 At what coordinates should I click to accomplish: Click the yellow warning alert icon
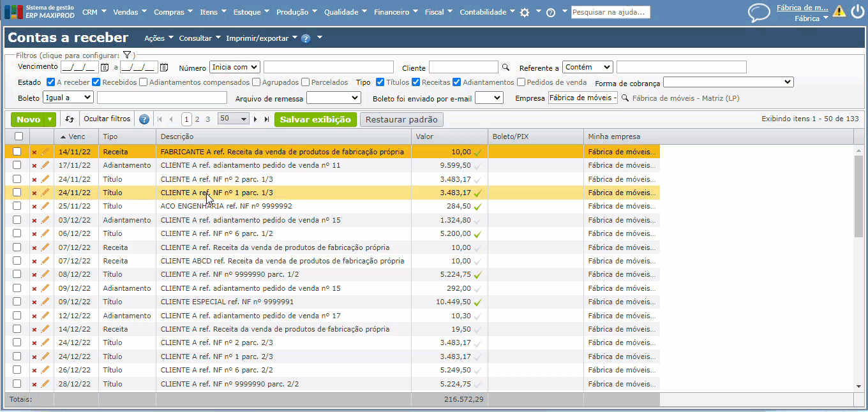tap(839, 11)
